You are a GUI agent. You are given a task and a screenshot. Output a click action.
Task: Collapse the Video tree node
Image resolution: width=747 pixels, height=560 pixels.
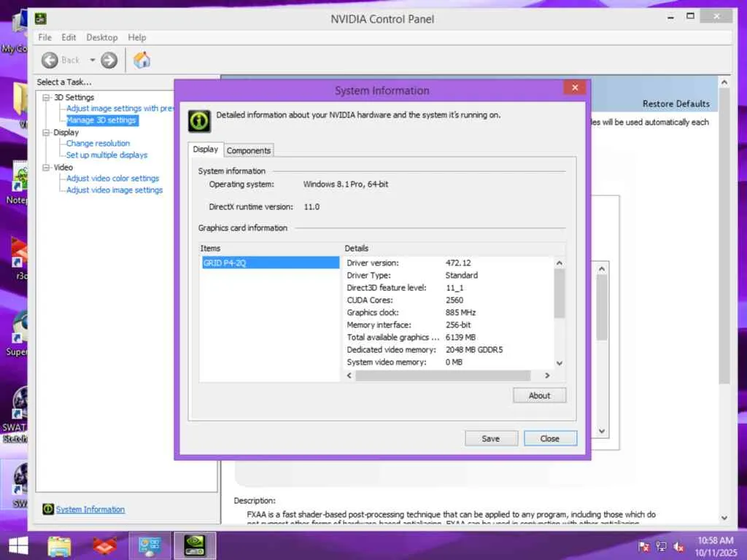click(46, 168)
